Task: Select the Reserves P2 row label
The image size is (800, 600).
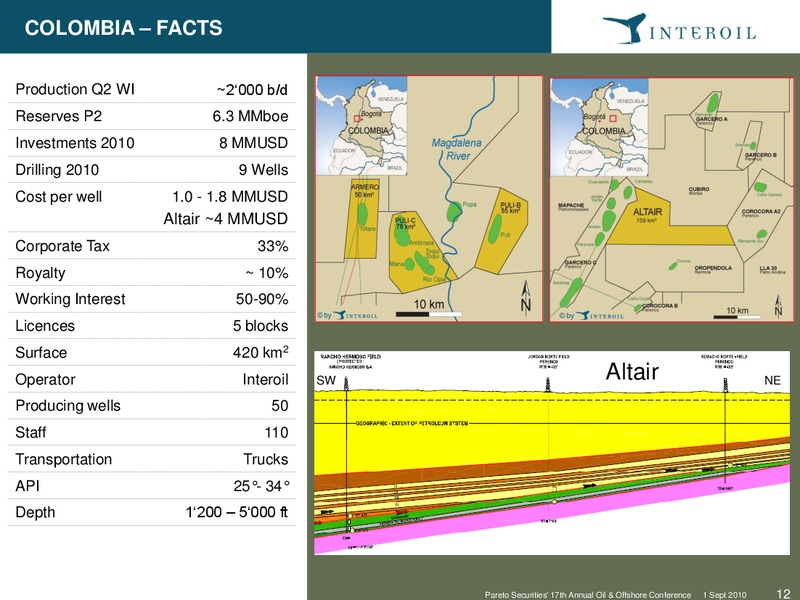Action: [x=59, y=116]
